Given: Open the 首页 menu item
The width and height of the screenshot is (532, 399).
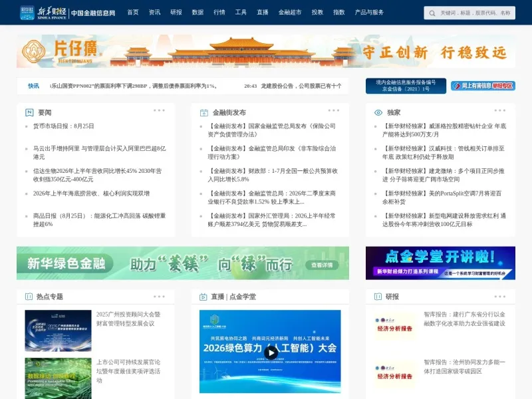Looking at the screenshot, I should tap(133, 12).
